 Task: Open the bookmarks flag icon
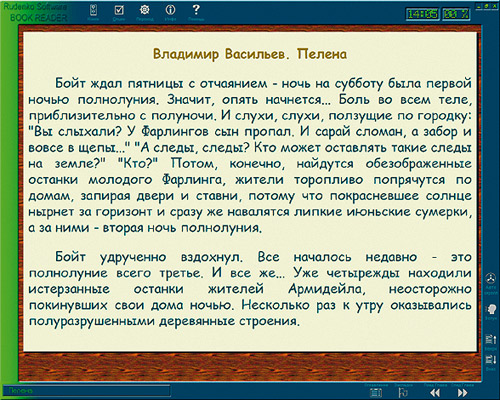403,393
